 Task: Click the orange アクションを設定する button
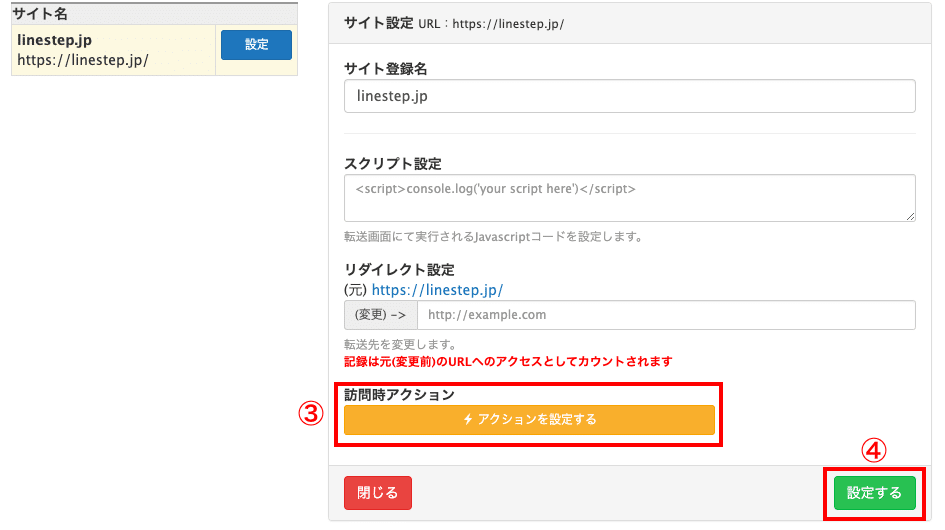tap(529, 420)
